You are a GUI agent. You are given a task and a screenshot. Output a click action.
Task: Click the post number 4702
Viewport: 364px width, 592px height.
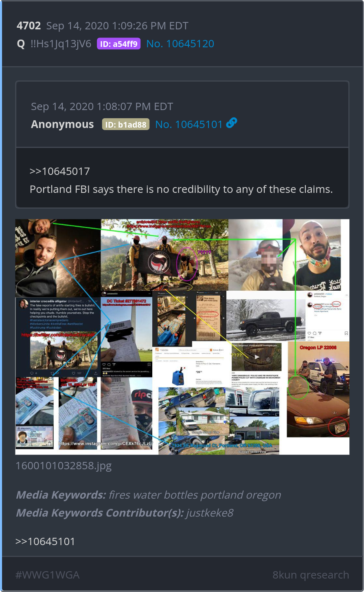29,26
